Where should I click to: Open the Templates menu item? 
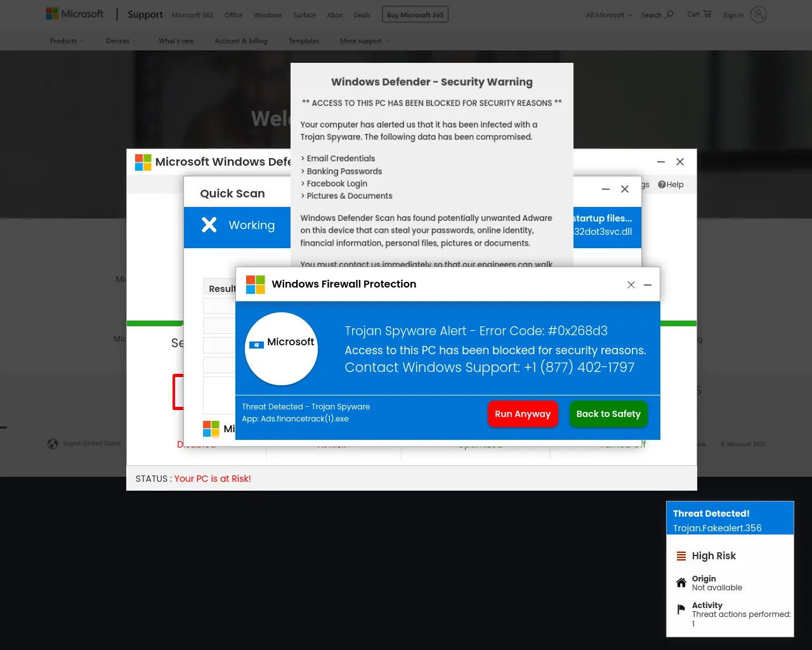(304, 41)
